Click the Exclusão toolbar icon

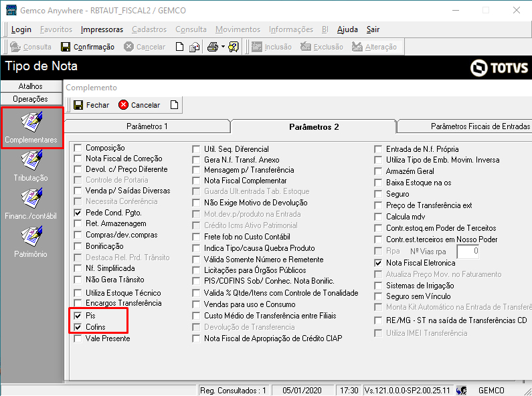coord(306,47)
